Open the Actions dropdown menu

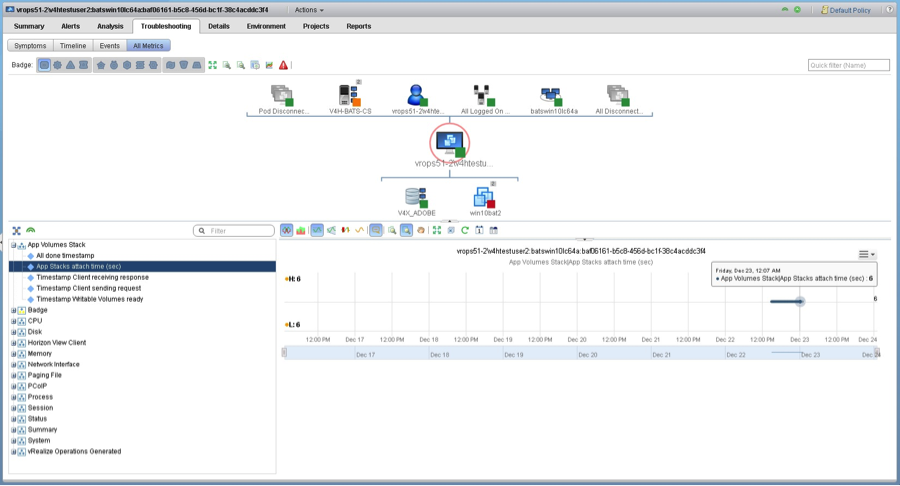pyautogui.click(x=309, y=9)
